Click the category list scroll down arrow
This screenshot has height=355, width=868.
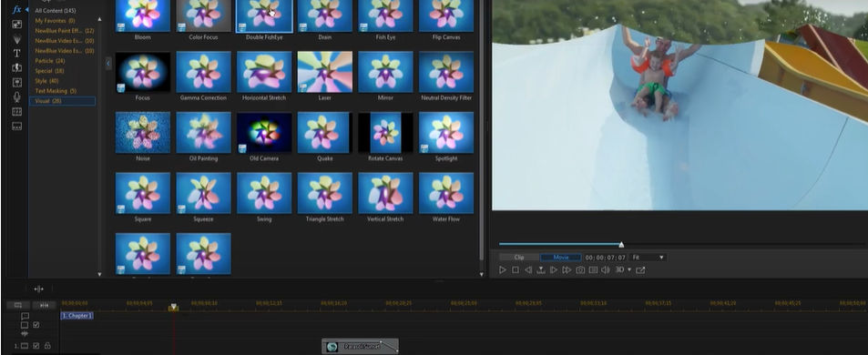(x=99, y=274)
